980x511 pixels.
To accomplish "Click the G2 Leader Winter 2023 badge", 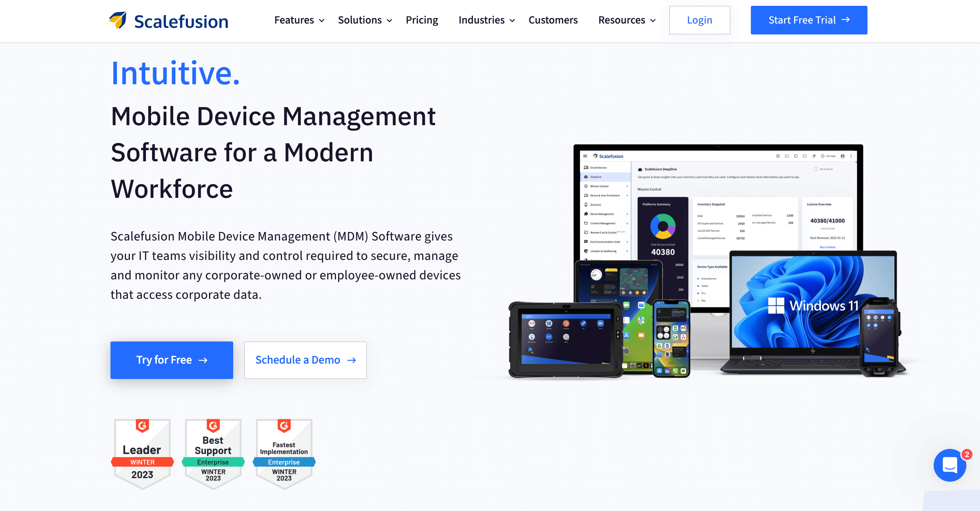I will pos(142,454).
